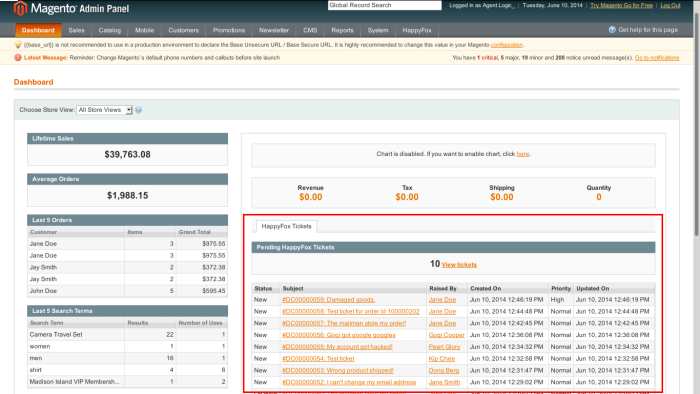Image resolution: width=700 pixels, height=394 pixels.
Task: Click Average Orders value $1,988.15
Action: coord(127,195)
